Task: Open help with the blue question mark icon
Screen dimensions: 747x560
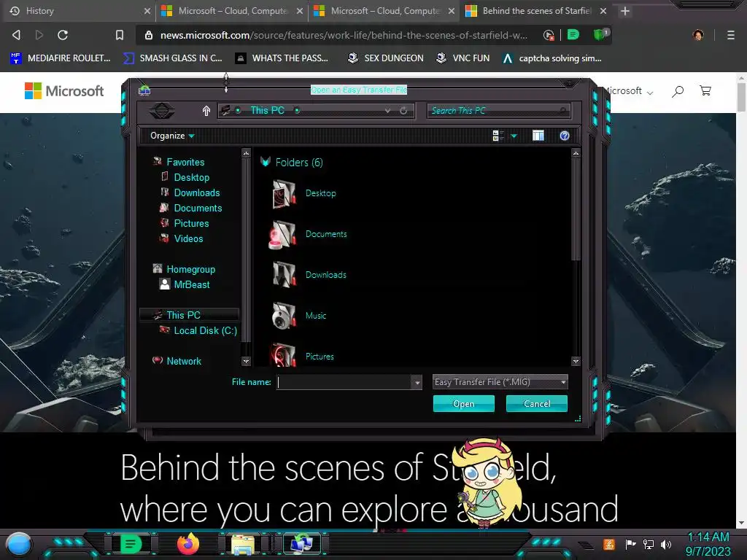Action: point(565,136)
